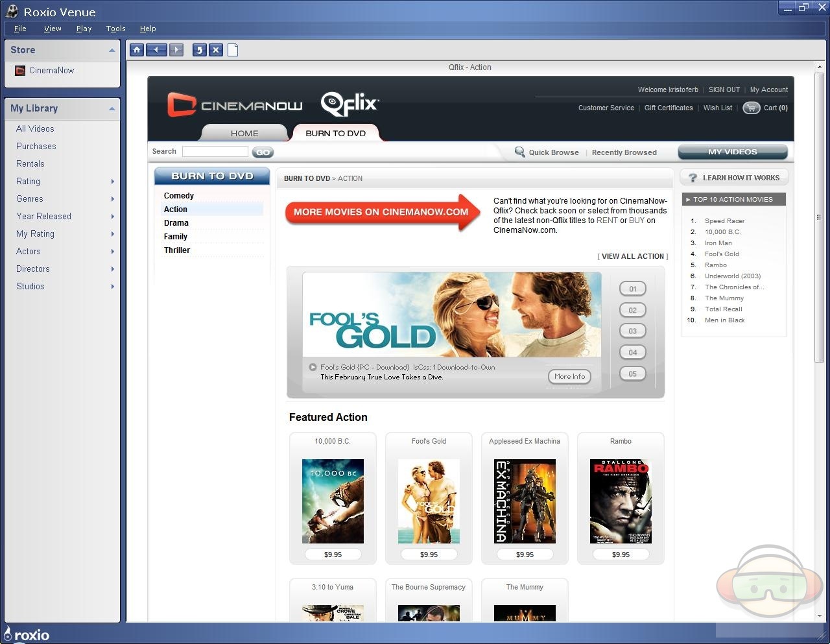Viewport: 830px width, 644px height.
Task: Collapse the My Library panel
Action: click(112, 109)
